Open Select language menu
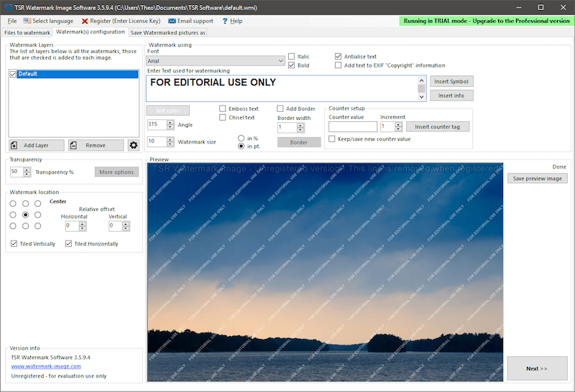Image resolution: width=575 pixels, height=392 pixels. (48, 22)
